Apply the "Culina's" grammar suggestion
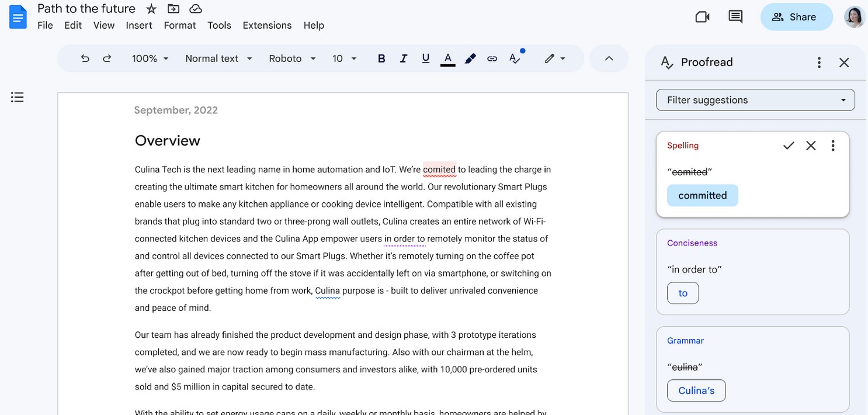 pos(696,391)
